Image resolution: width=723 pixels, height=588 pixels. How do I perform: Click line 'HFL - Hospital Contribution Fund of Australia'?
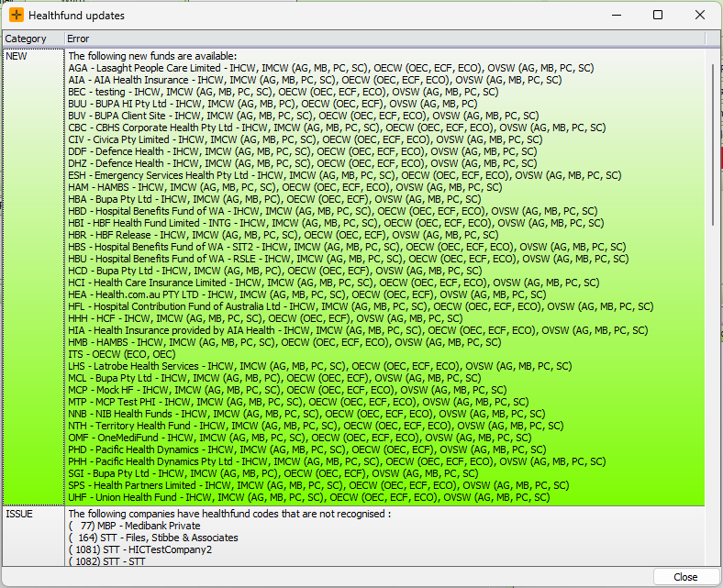coord(361,306)
